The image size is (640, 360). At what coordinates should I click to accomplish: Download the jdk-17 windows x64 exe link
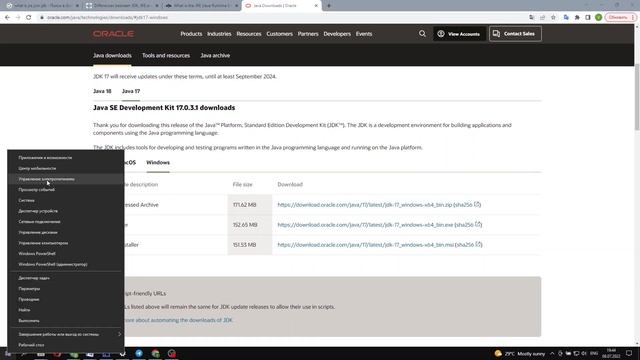tap(365, 225)
